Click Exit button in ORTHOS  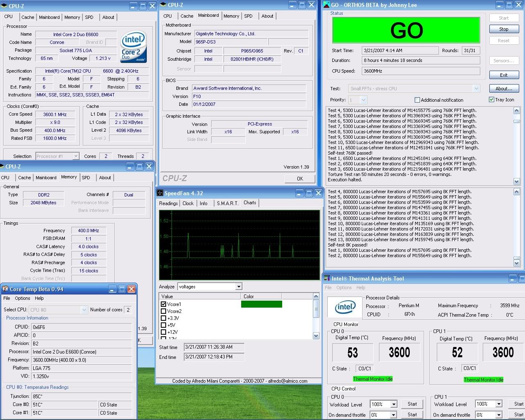coord(504,75)
